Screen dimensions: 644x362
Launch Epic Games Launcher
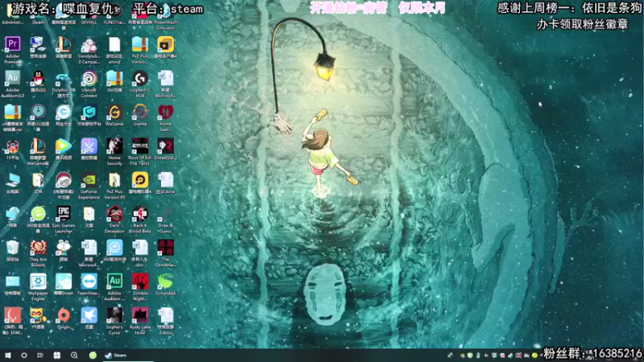click(64, 219)
